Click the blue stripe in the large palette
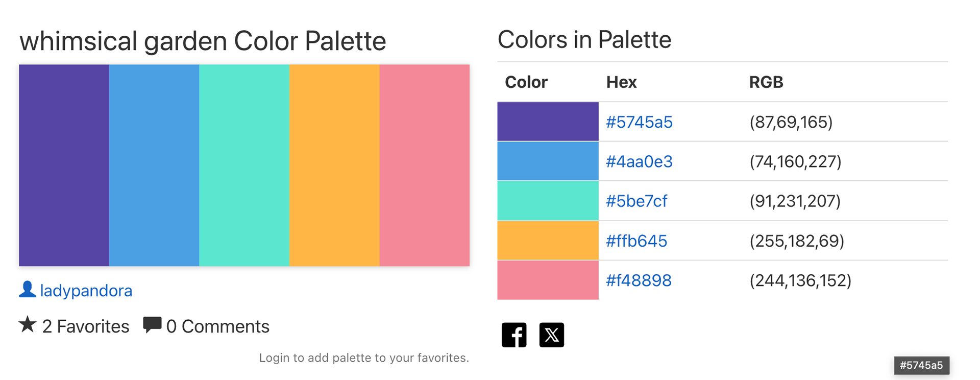Viewport: 980px width, 380px height. pyautogui.click(x=154, y=165)
